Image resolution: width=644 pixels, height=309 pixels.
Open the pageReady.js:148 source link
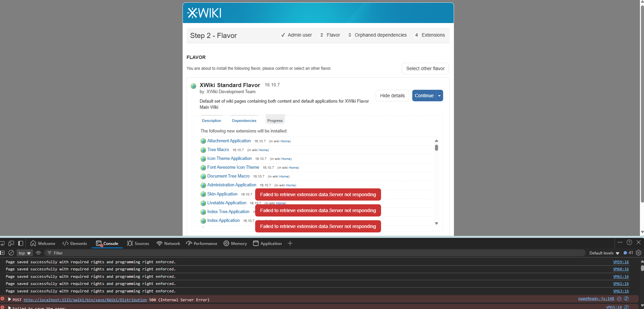coord(596,299)
